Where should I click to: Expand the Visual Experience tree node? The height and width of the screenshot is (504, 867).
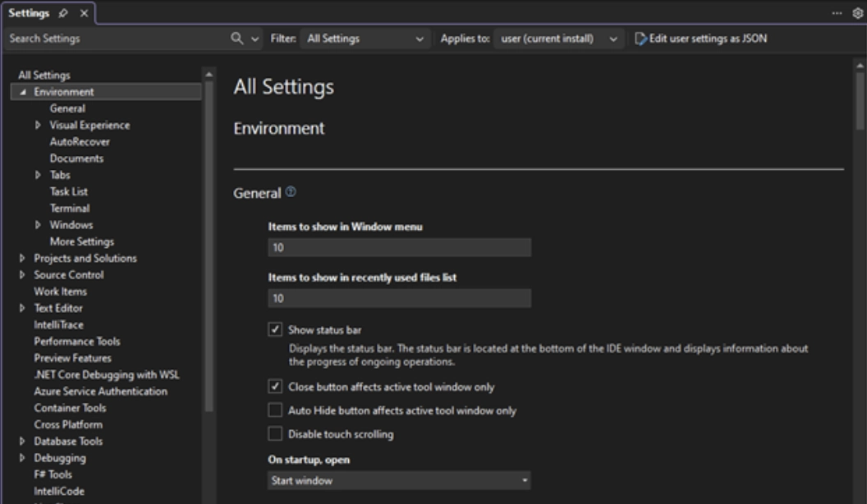(39, 126)
